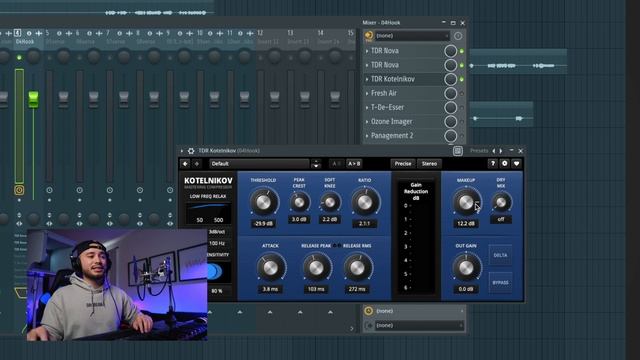Click the mix level knob for Fresh Air slot
Image resolution: width=640 pixels, height=360 pixels.
pyautogui.click(x=450, y=93)
